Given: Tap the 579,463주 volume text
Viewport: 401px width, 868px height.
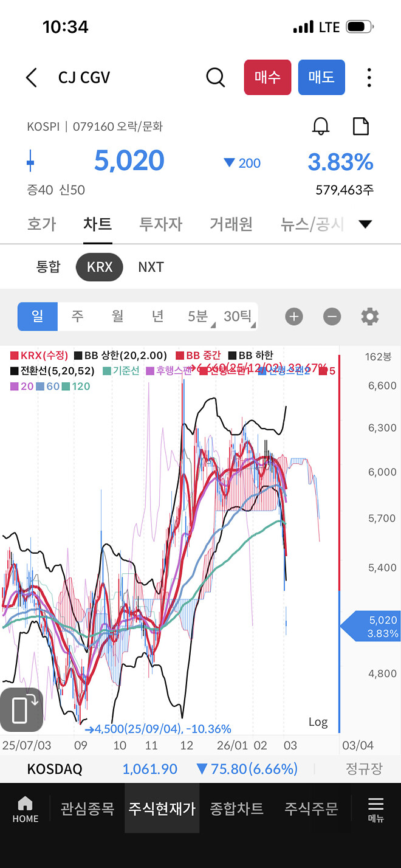Looking at the screenshot, I should tap(344, 190).
